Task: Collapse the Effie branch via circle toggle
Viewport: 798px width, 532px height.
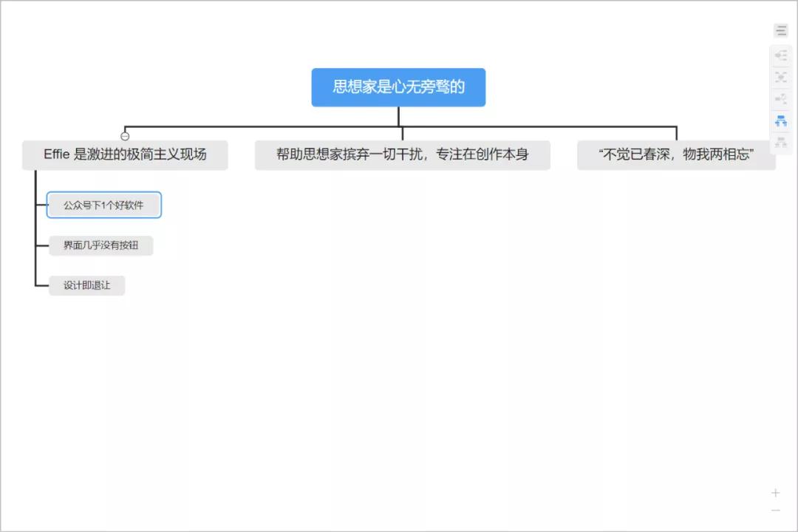Action: [125, 136]
